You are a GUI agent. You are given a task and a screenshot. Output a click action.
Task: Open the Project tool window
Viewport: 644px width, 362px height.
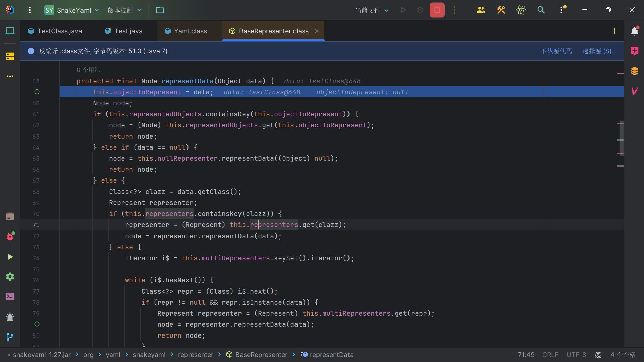click(x=10, y=31)
